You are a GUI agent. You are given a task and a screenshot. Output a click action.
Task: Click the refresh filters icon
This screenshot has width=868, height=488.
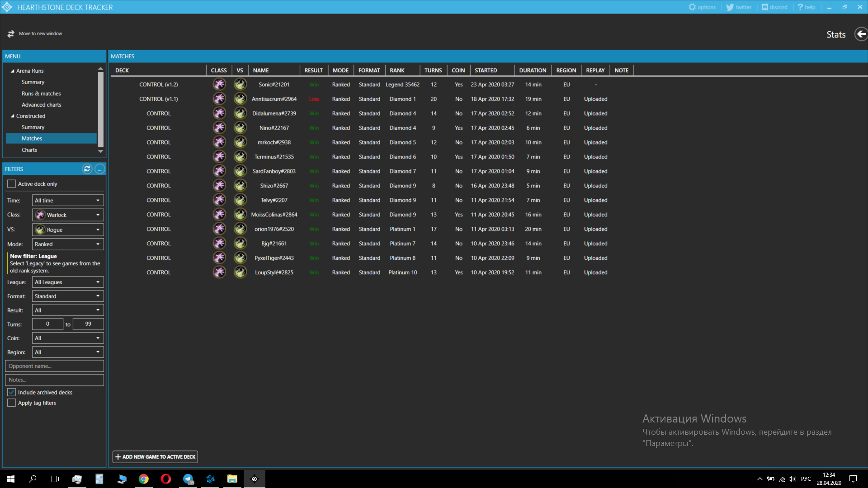(x=87, y=169)
